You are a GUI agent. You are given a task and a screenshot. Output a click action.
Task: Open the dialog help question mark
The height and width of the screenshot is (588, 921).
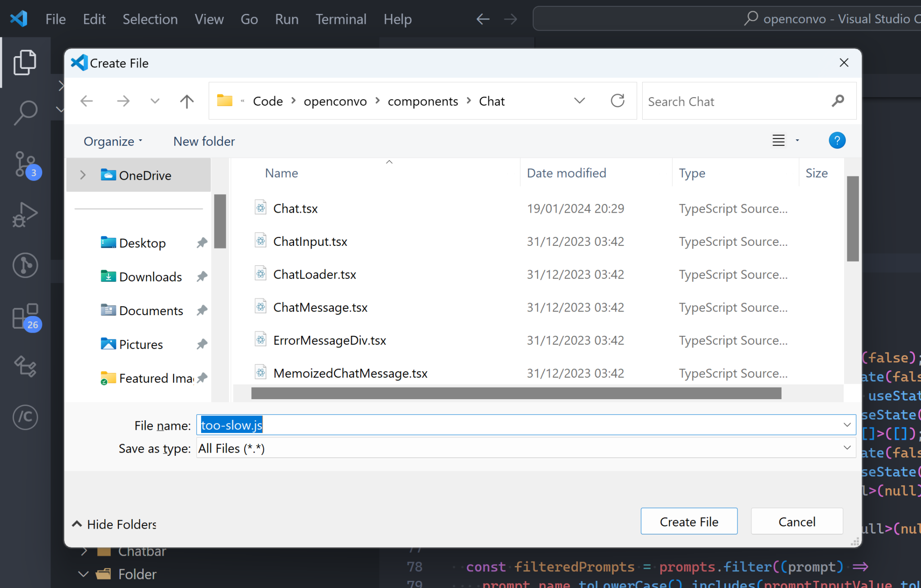(837, 141)
